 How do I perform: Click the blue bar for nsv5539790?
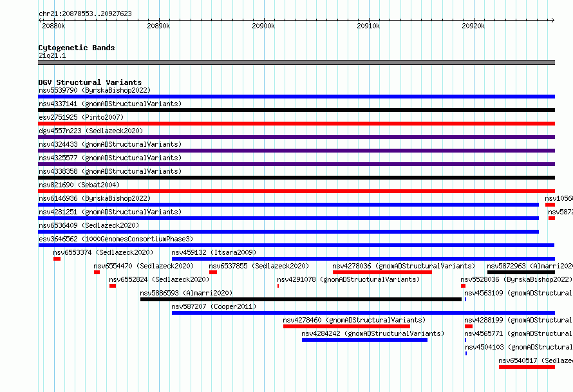[x=296, y=97]
